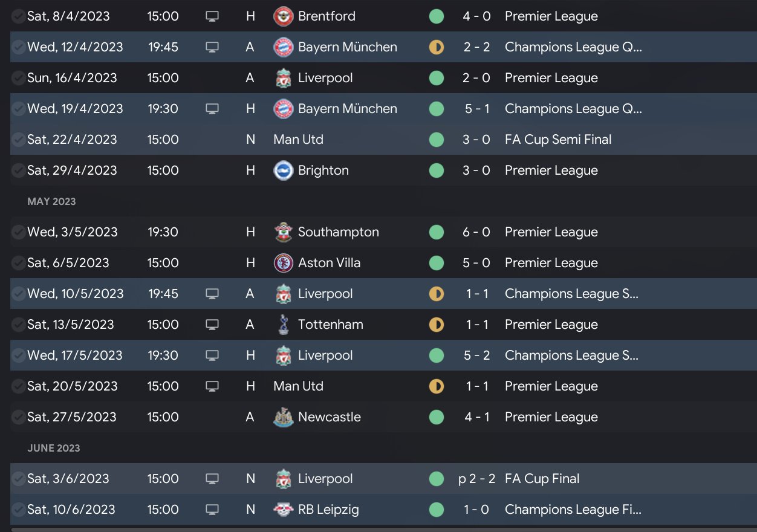Select the Aston Villa badge
Viewport: 757px width, 532px height.
283,263
